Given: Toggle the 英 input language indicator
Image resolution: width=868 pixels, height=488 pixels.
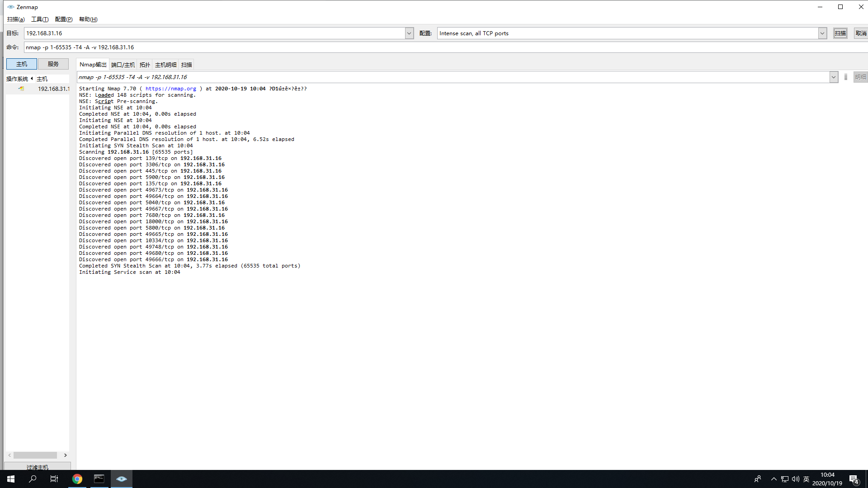Looking at the screenshot, I should 806,479.
